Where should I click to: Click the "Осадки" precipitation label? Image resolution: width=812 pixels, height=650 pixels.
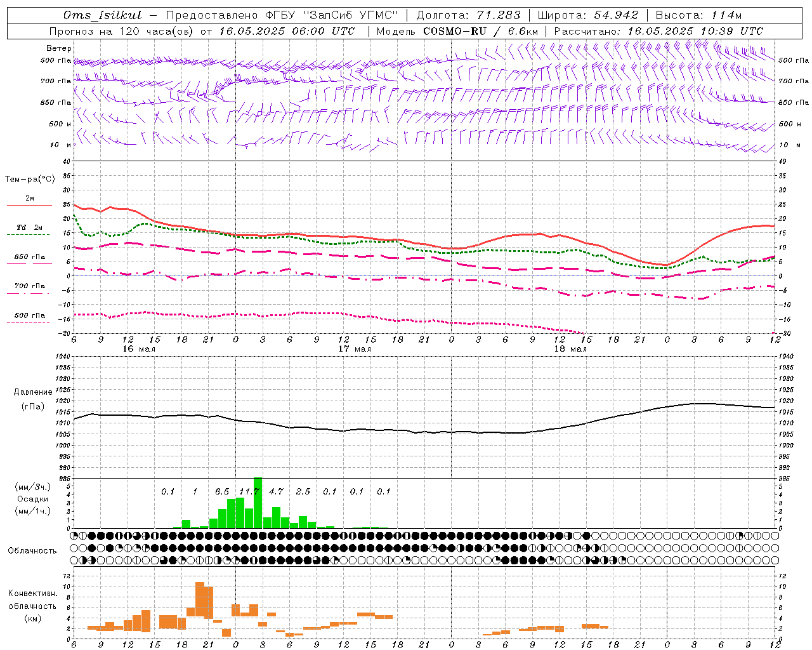pyautogui.click(x=32, y=499)
